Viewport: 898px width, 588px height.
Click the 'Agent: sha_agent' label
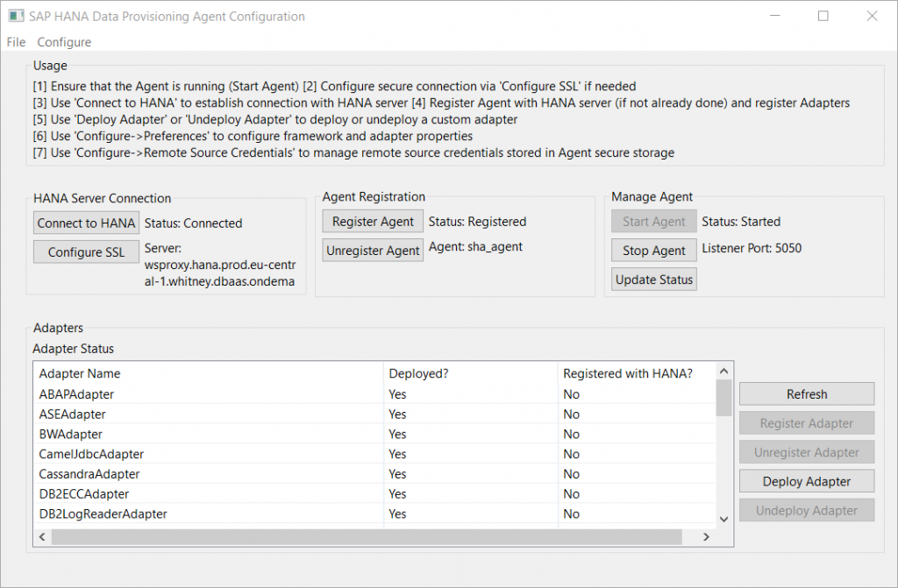[x=475, y=247]
